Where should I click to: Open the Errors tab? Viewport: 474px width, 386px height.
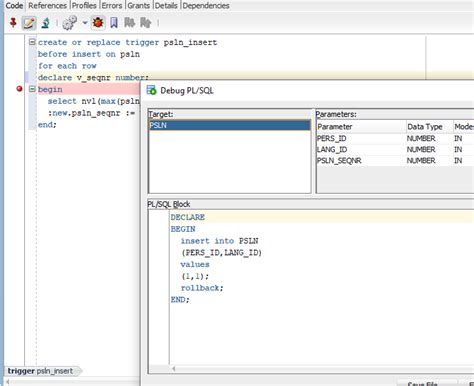click(112, 5)
